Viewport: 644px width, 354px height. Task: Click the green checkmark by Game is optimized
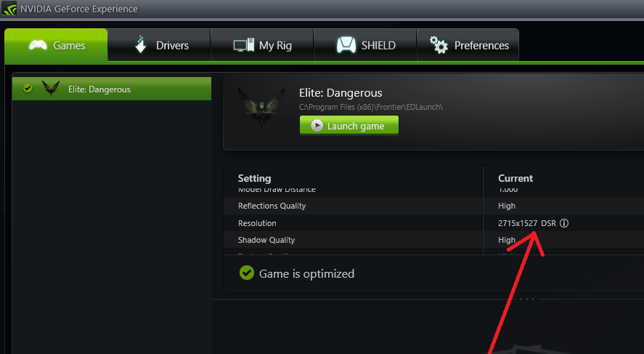point(247,273)
